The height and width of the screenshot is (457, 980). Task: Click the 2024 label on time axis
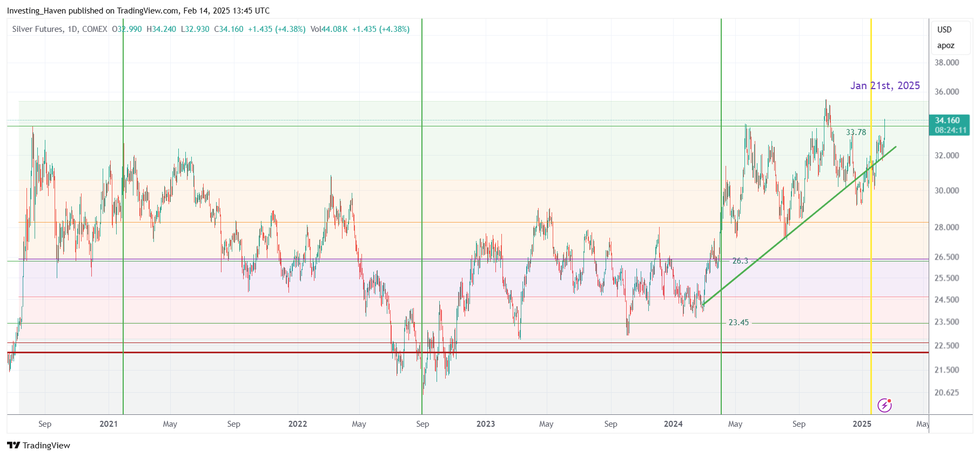pos(673,424)
